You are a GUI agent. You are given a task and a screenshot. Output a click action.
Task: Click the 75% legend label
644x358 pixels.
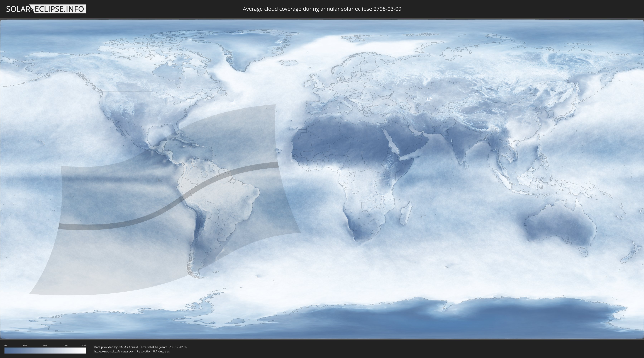click(65, 345)
